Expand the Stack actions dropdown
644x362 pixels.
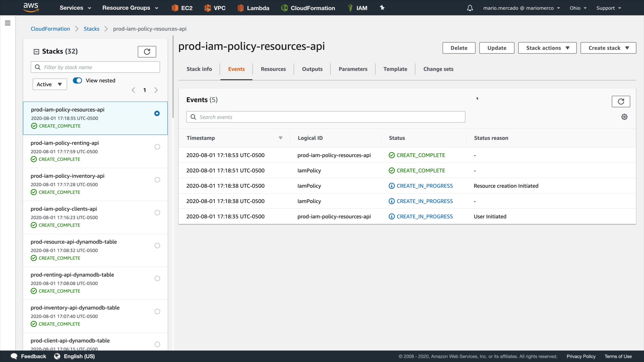point(547,48)
